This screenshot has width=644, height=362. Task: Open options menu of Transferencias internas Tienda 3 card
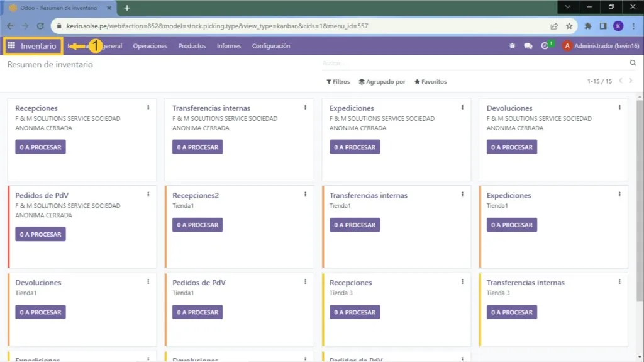coord(619,281)
